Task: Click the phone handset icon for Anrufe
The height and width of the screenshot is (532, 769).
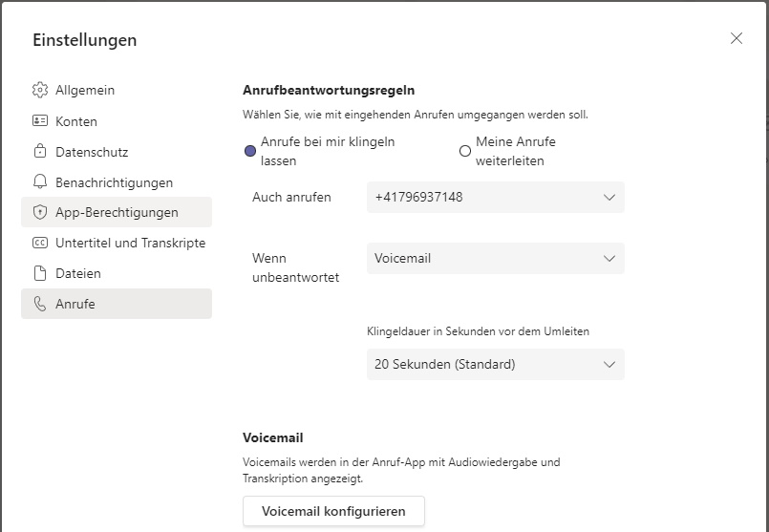Action: coord(40,304)
